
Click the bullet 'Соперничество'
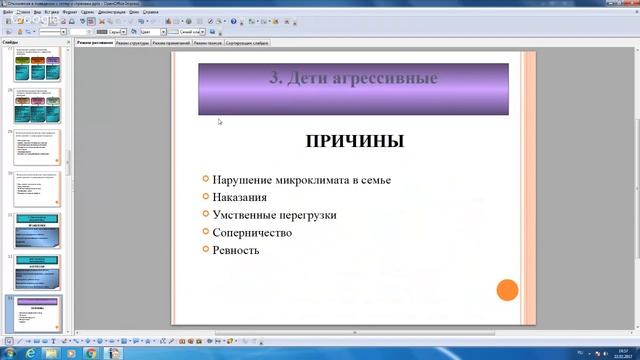(x=252, y=233)
